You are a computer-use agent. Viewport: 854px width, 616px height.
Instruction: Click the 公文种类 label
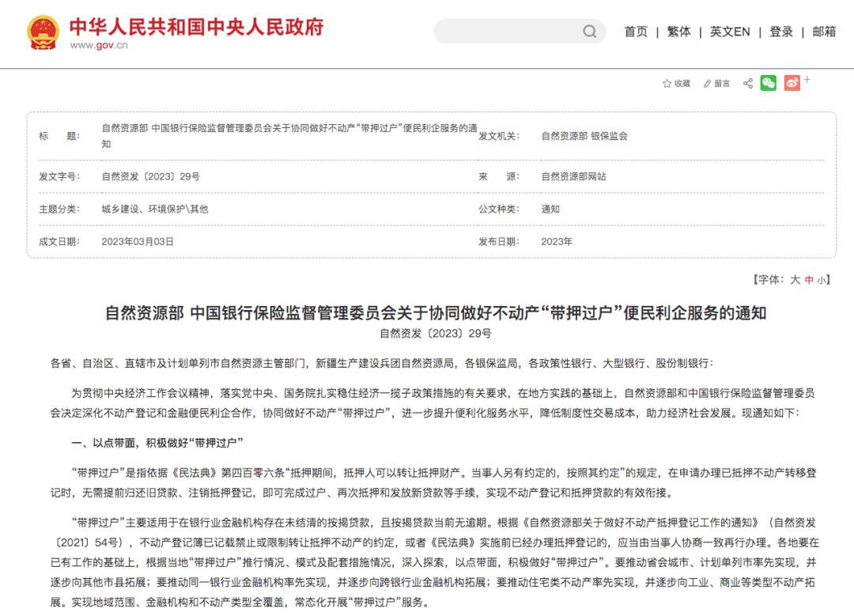coord(499,209)
